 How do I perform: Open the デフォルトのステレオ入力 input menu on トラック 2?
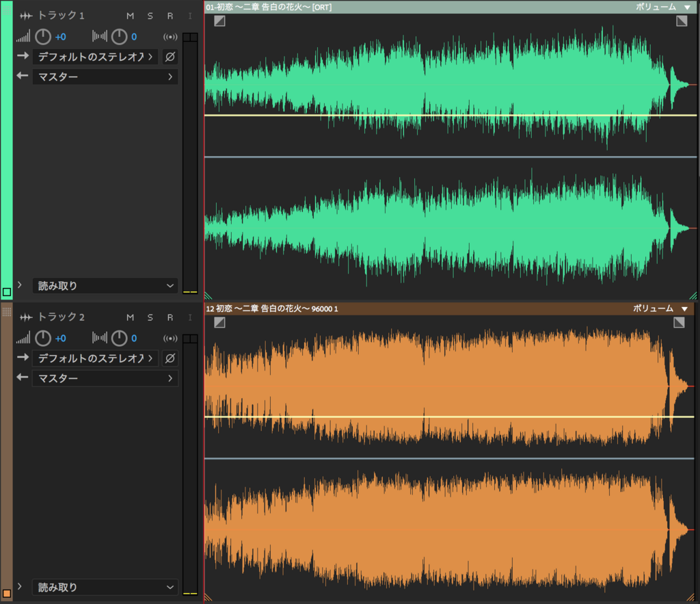[95, 358]
